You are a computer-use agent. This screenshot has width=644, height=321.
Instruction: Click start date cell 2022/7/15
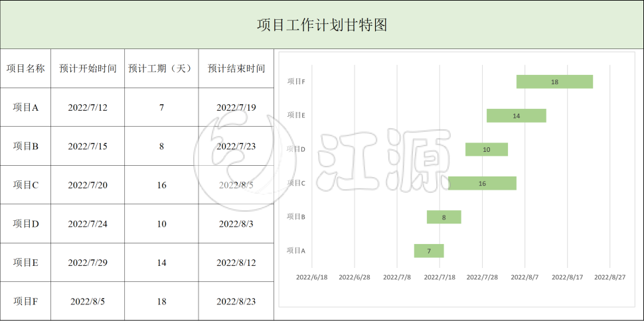tap(88, 146)
